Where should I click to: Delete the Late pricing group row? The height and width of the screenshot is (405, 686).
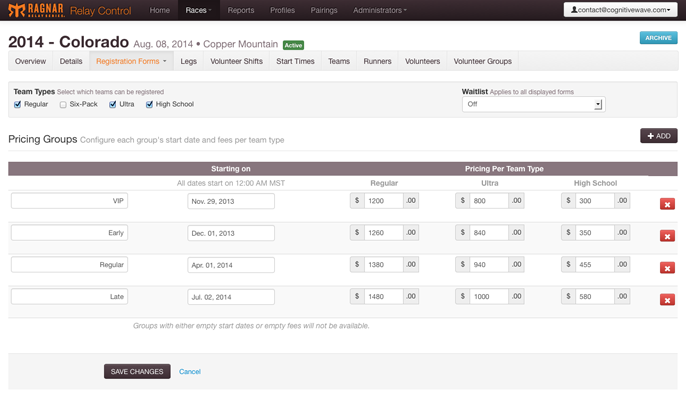[x=667, y=300]
